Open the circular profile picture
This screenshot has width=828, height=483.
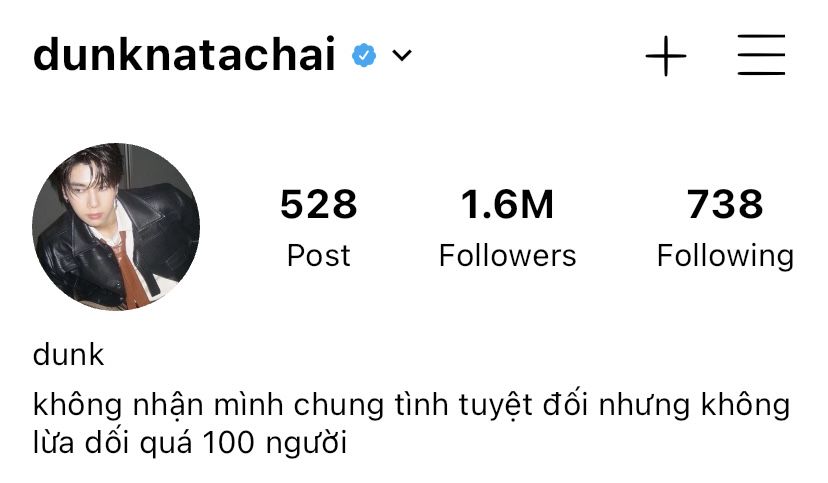pos(116,226)
